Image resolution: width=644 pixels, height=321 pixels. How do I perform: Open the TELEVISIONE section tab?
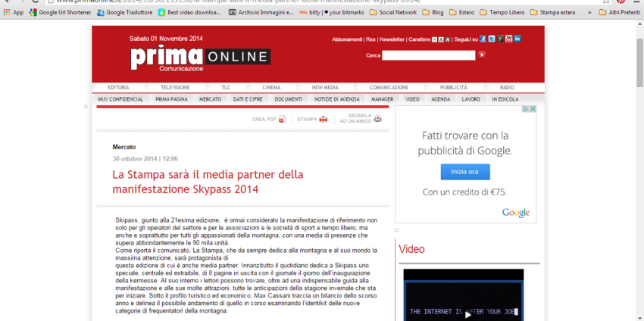175,87
